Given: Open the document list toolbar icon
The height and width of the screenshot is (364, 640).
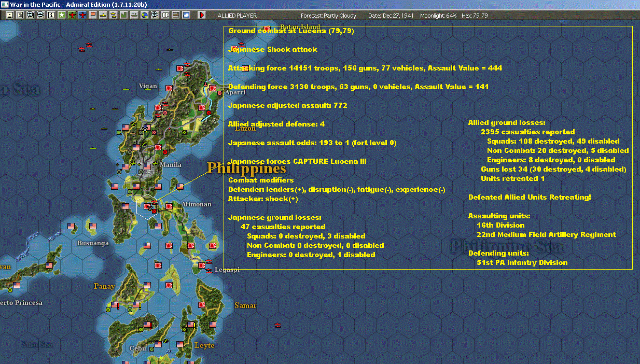Looking at the screenshot, I should pyautogui.click(x=20, y=15).
